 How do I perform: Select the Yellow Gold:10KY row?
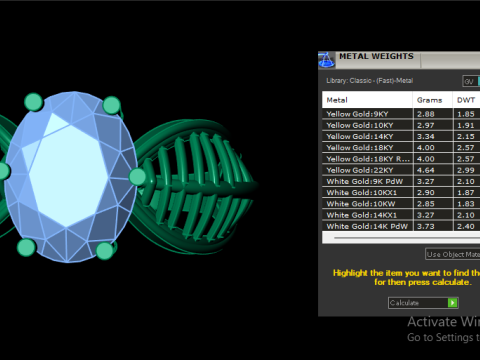[401, 125]
